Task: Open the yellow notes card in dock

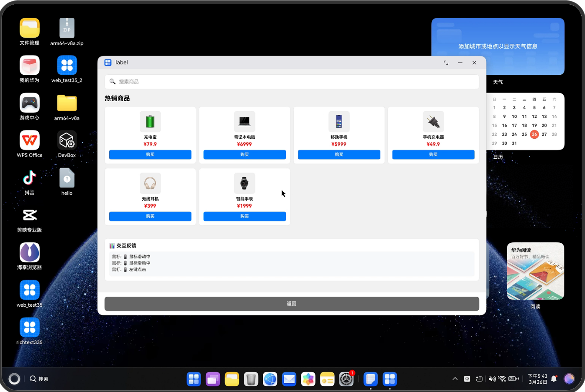Action: pos(327,379)
